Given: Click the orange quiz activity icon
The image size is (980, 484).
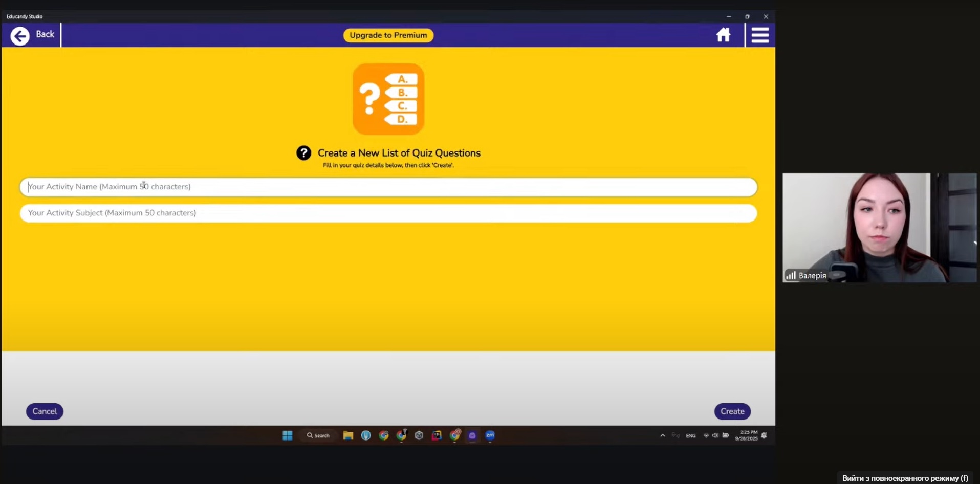Looking at the screenshot, I should point(388,99).
